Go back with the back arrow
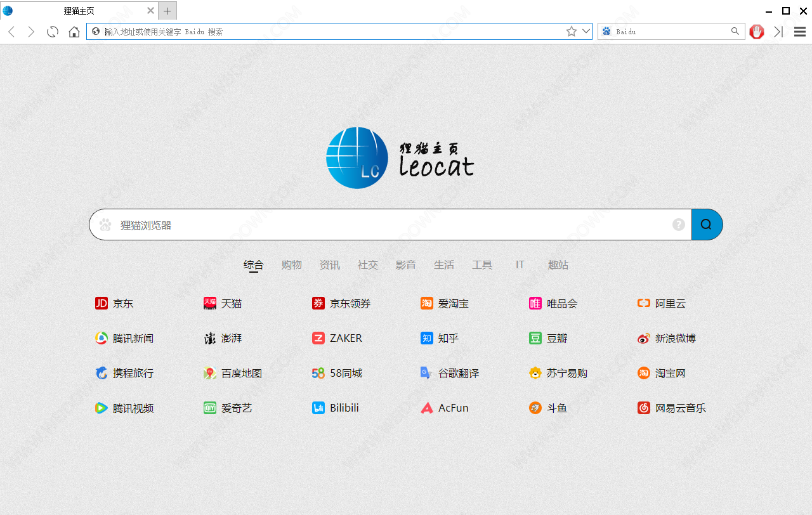 point(11,32)
